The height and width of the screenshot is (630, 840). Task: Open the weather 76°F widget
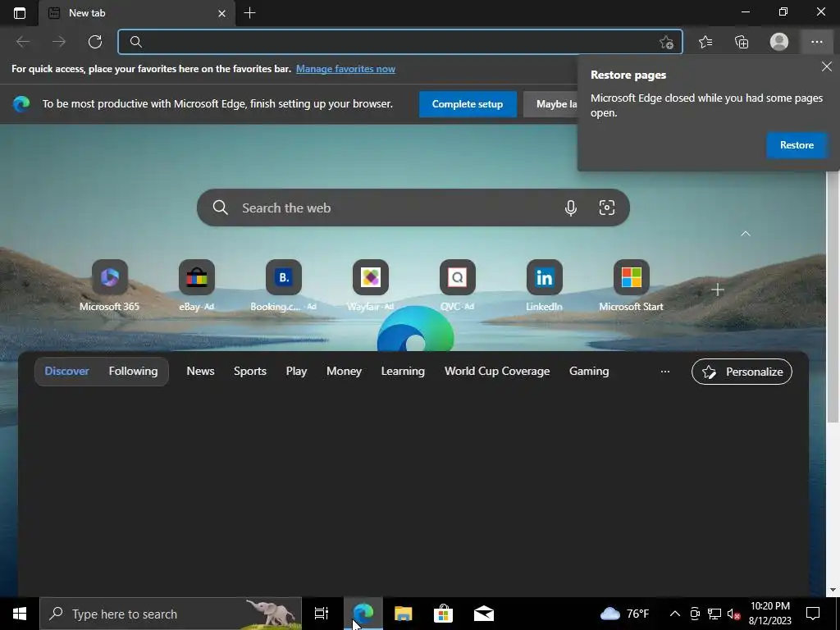(624, 614)
